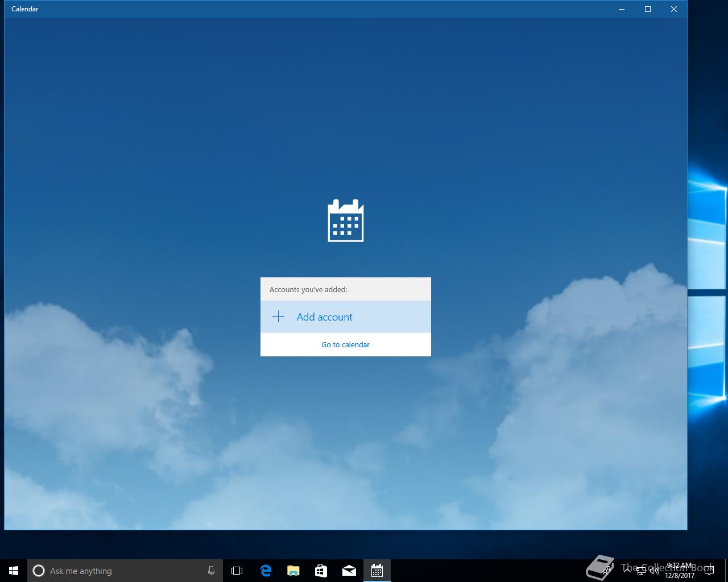Open the Microsoft Store taskbar icon
The height and width of the screenshot is (582, 728).
pos(321,571)
